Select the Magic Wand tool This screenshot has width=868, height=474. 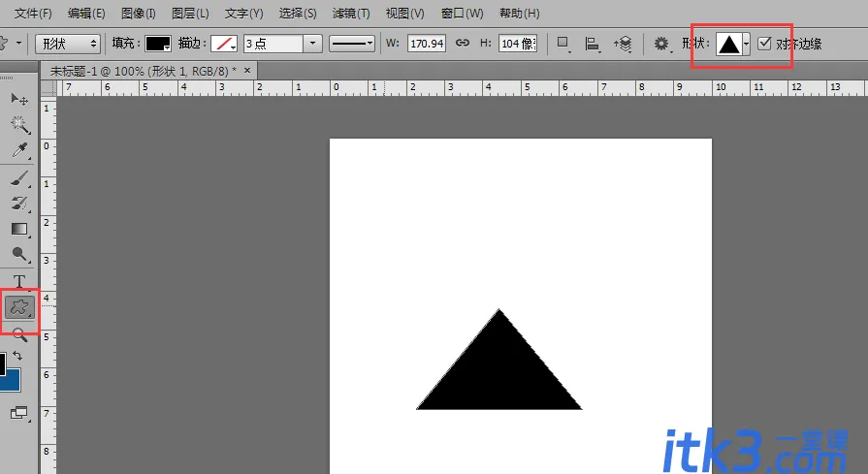[19, 124]
